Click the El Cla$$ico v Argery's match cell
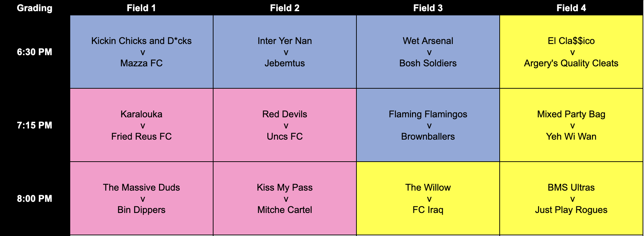Screen dimensions: 644x236 [x=571, y=52]
